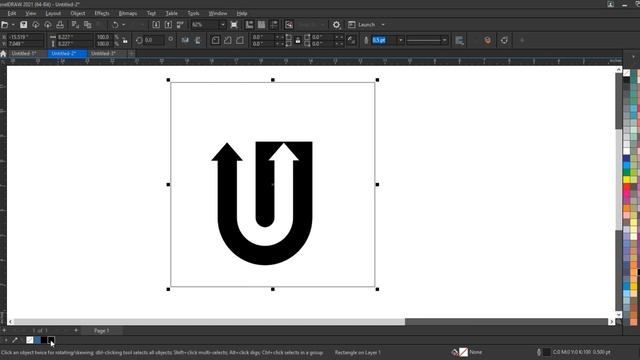
Task: Open the Open-file dropdown arrow
Action: 13,25
